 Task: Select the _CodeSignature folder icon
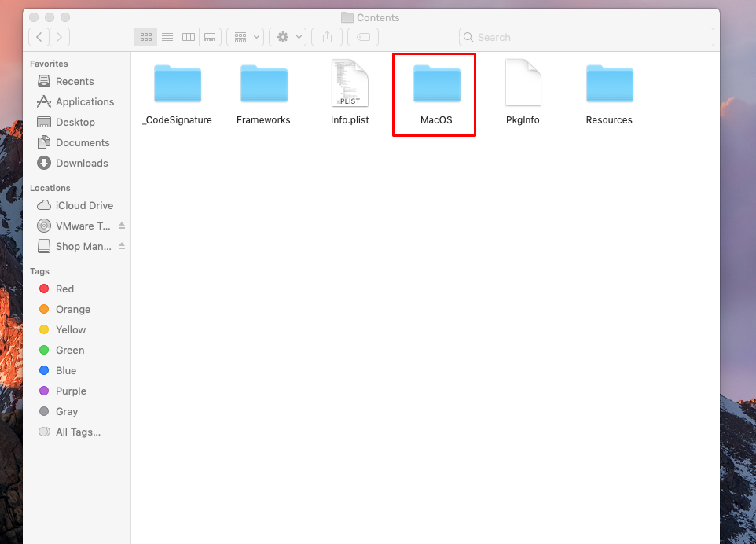(x=178, y=83)
